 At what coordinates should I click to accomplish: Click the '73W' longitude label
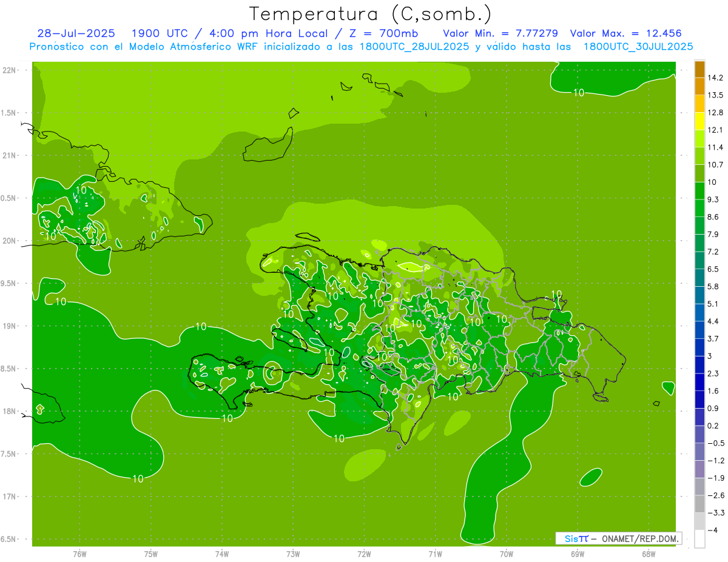[x=293, y=554]
